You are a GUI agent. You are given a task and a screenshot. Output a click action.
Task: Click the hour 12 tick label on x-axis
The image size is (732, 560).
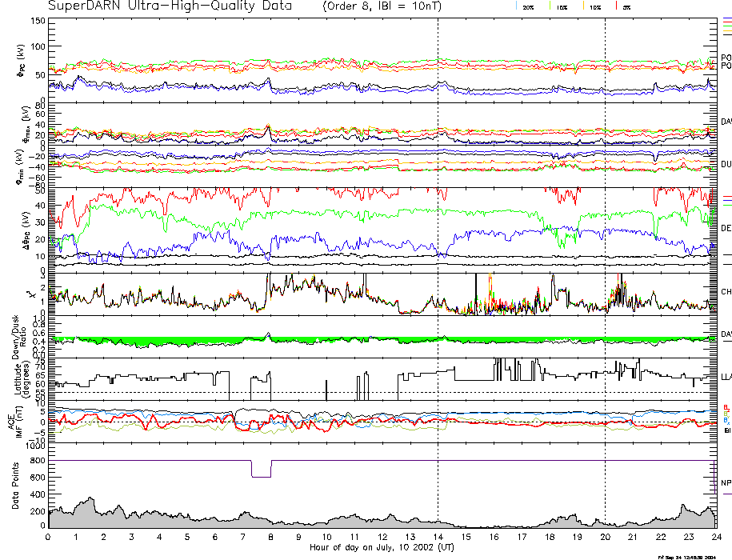click(382, 538)
